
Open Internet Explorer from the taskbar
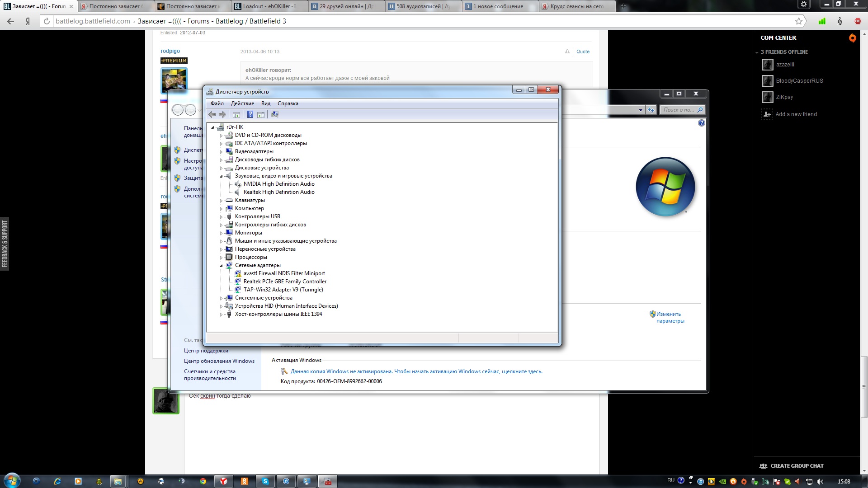pyautogui.click(x=57, y=481)
